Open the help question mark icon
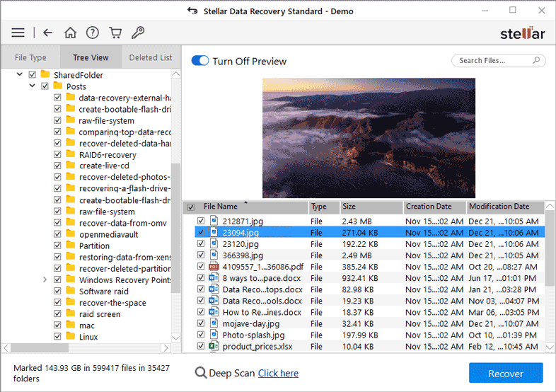 [93, 33]
